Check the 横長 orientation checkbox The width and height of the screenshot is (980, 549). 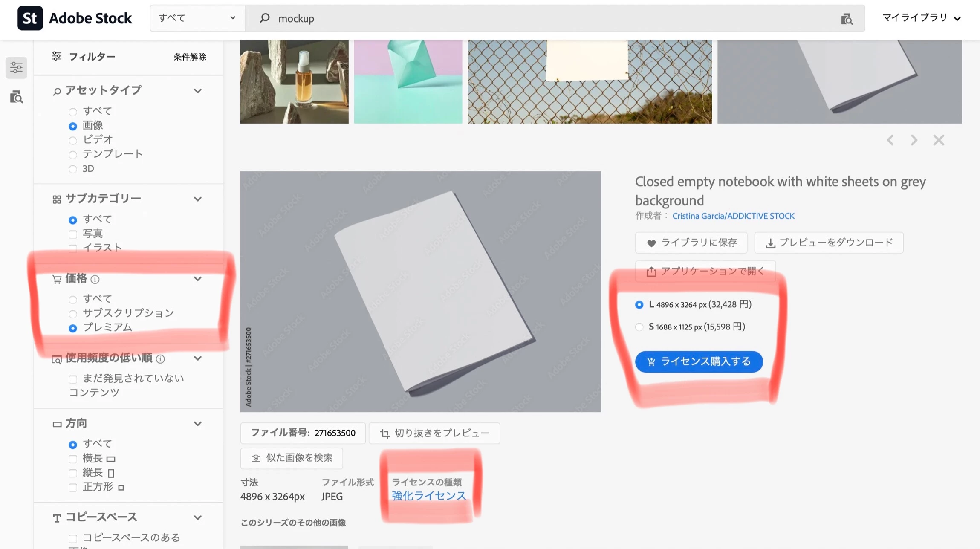point(73,459)
